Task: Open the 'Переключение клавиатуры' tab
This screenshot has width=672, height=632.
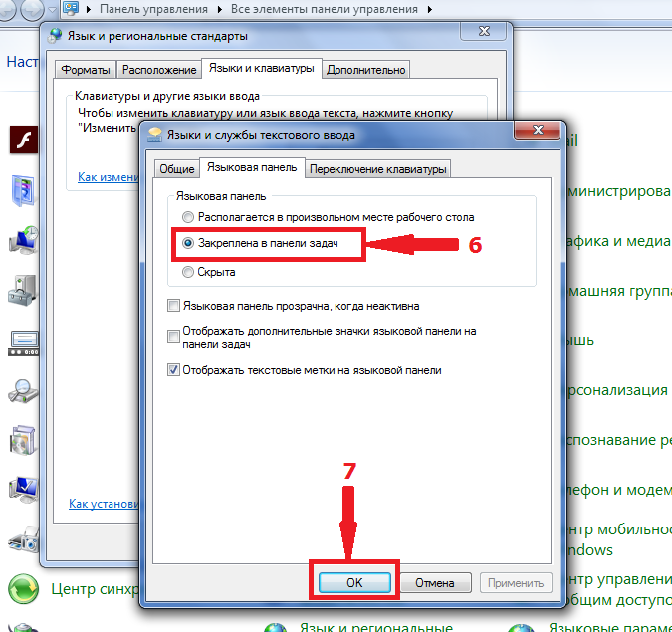Action: click(x=377, y=169)
